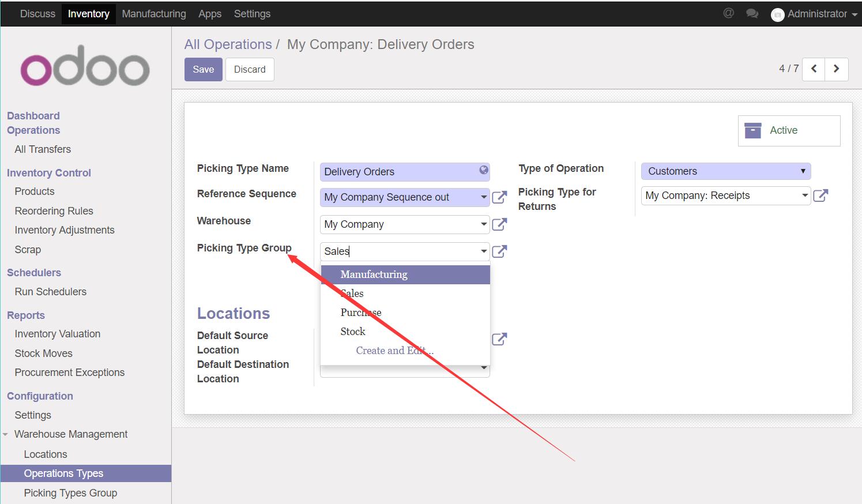
Task: Open Scrap in sidebar
Action: pyautogui.click(x=28, y=250)
